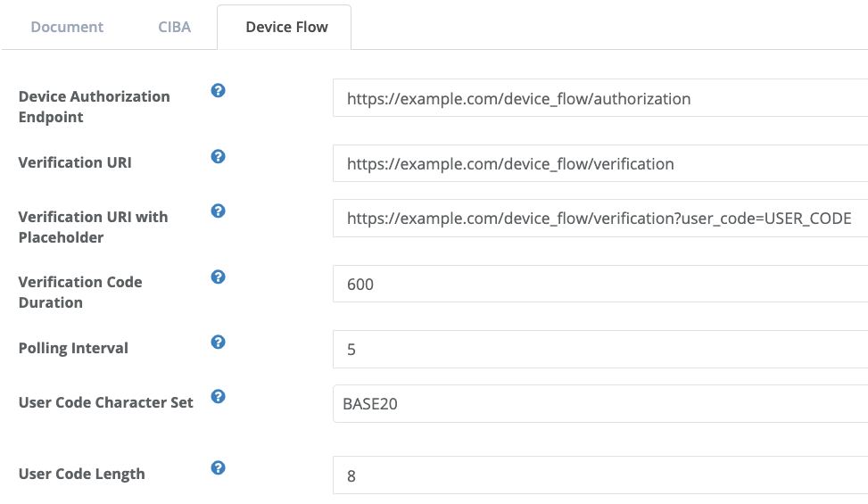Click the Verification URI label text
This screenshot has width=868, height=504.
(75, 162)
